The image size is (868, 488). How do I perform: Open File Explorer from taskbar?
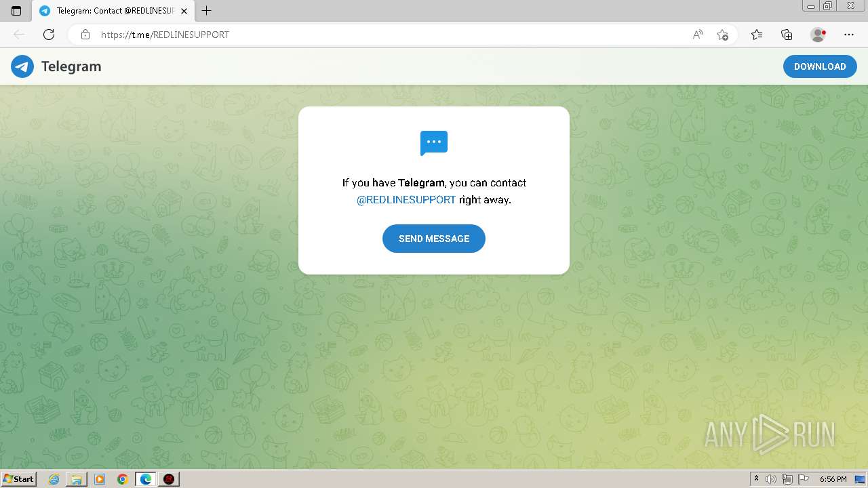pos(77,479)
